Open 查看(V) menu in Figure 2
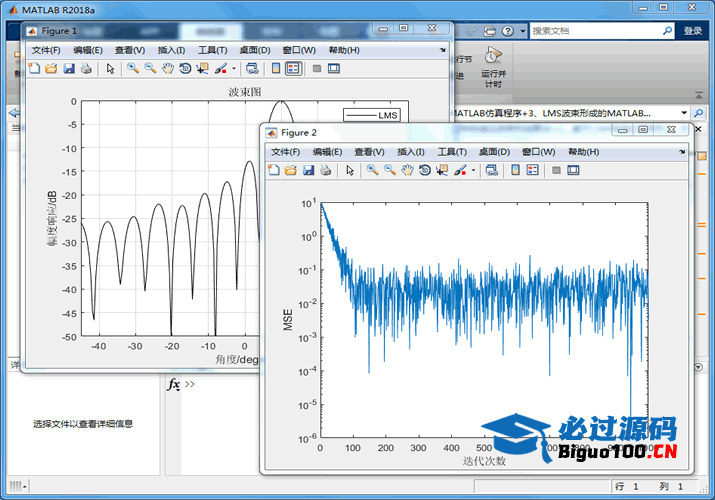Image resolution: width=715 pixels, height=500 pixels. point(369,152)
